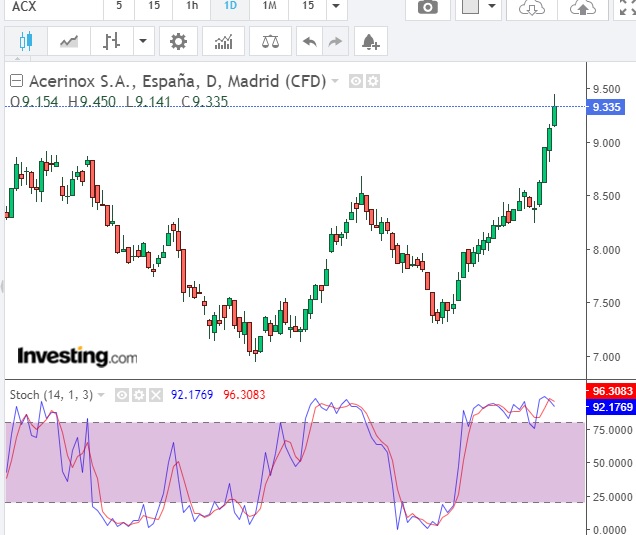The width and height of the screenshot is (636, 535).
Task: Click the 9.335 current price label
Action: click(606, 107)
